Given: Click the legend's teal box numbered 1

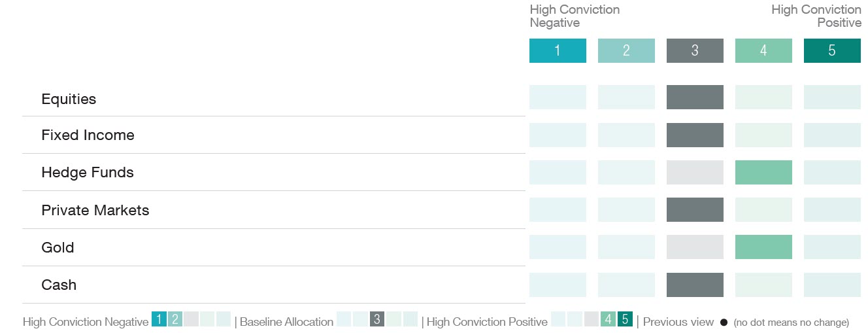Looking at the screenshot, I should (159, 319).
